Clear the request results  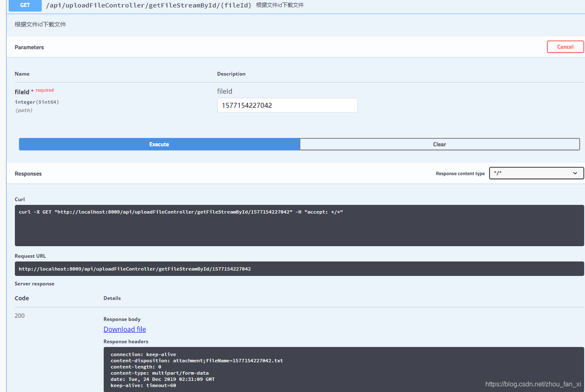pos(439,144)
